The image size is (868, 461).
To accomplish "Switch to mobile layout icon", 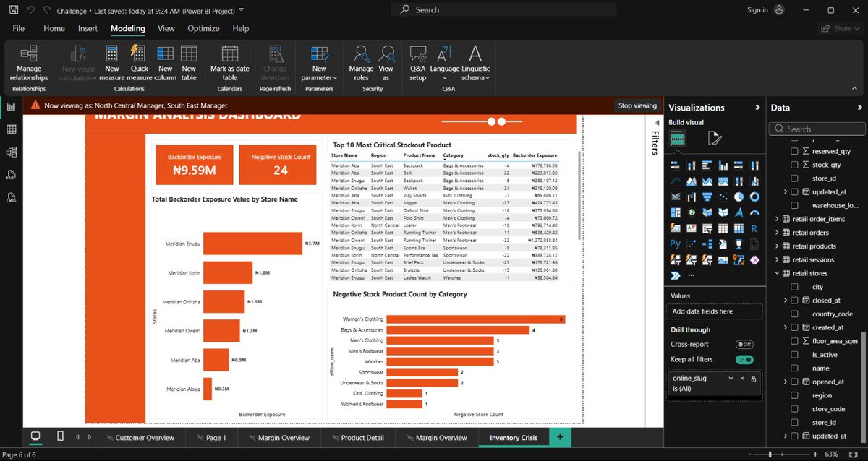I will [60, 436].
